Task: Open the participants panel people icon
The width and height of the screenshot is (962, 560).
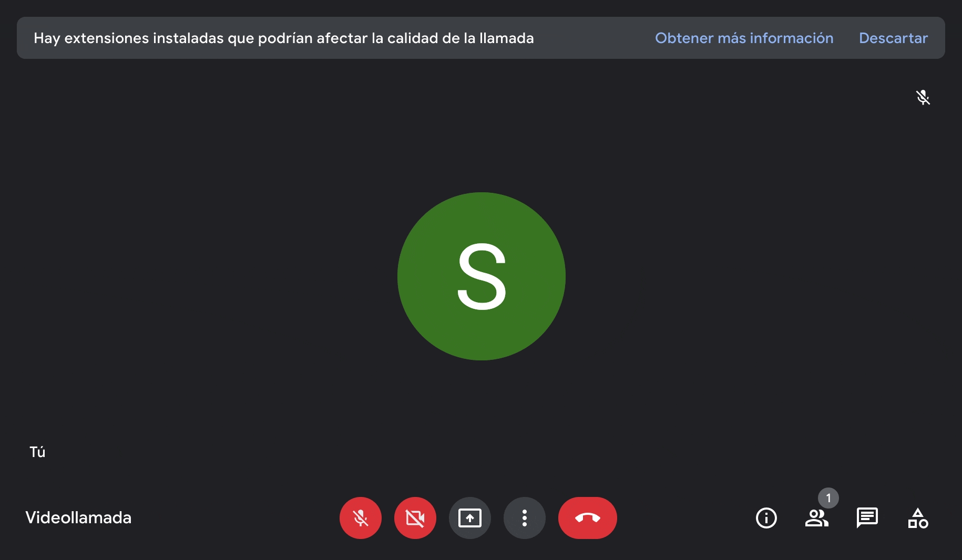Action: [817, 518]
